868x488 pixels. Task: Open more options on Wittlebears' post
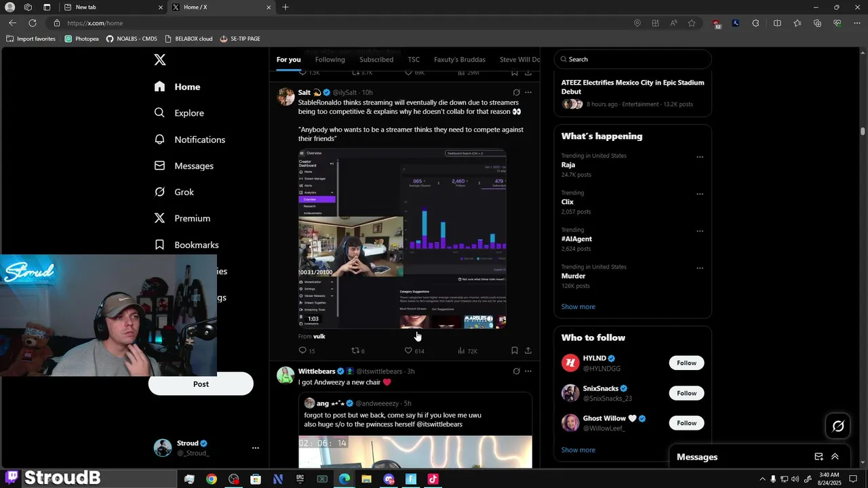coord(528,371)
